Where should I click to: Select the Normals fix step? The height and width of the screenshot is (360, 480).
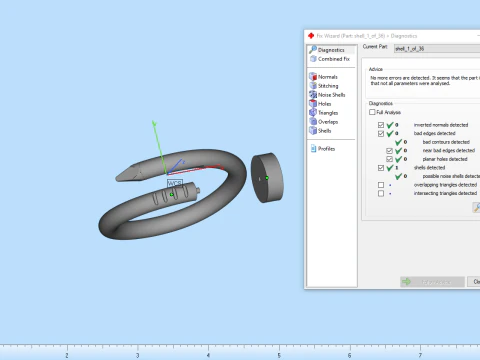pyautogui.click(x=323, y=77)
